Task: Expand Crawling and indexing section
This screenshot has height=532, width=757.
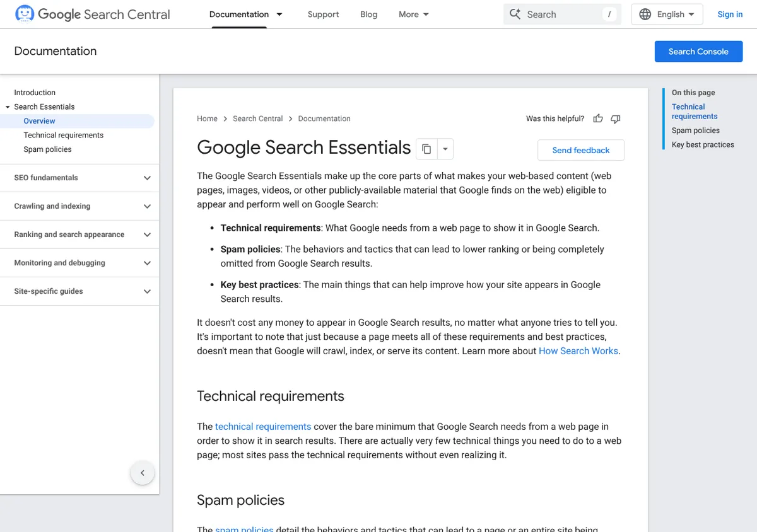Action: point(79,206)
